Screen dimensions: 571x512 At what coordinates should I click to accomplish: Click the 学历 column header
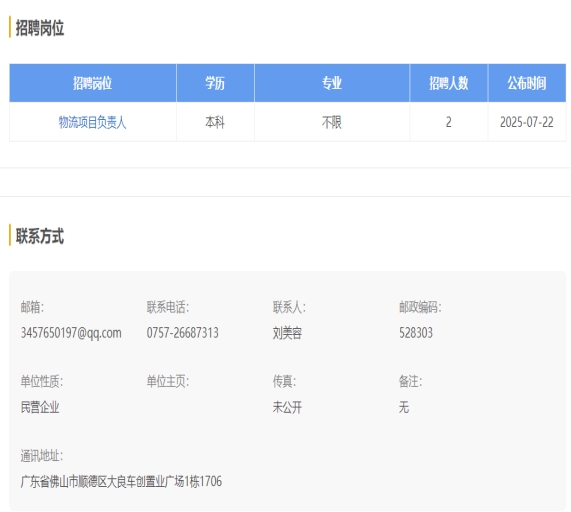(x=215, y=83)
